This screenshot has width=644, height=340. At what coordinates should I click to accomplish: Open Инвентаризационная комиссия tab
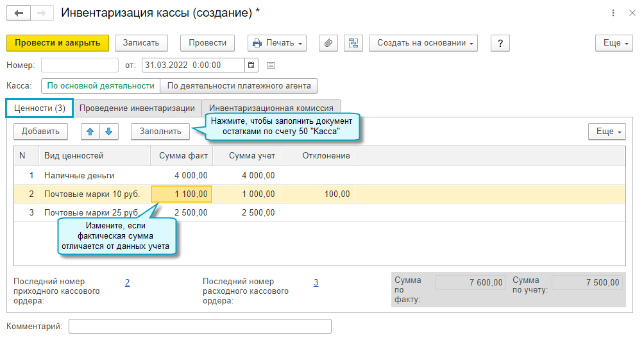click(271, 108)
